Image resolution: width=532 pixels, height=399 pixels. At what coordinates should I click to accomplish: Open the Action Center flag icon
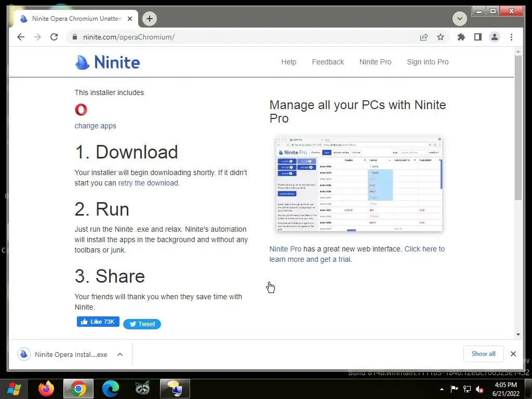[454, 389]
